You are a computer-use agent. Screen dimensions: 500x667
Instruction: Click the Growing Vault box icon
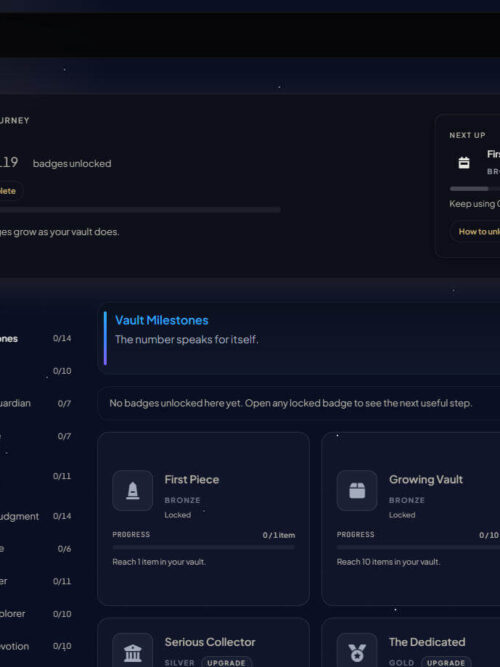point(357,490)
